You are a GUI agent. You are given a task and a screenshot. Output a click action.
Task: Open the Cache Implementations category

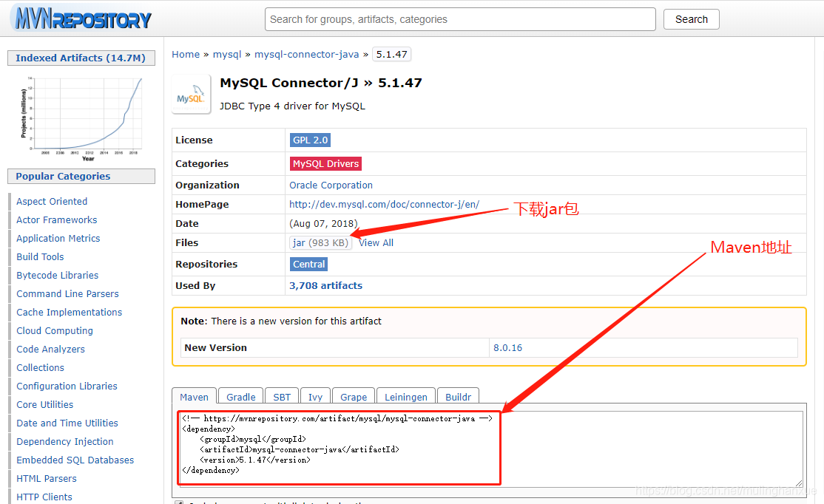[x=70, y=312]
